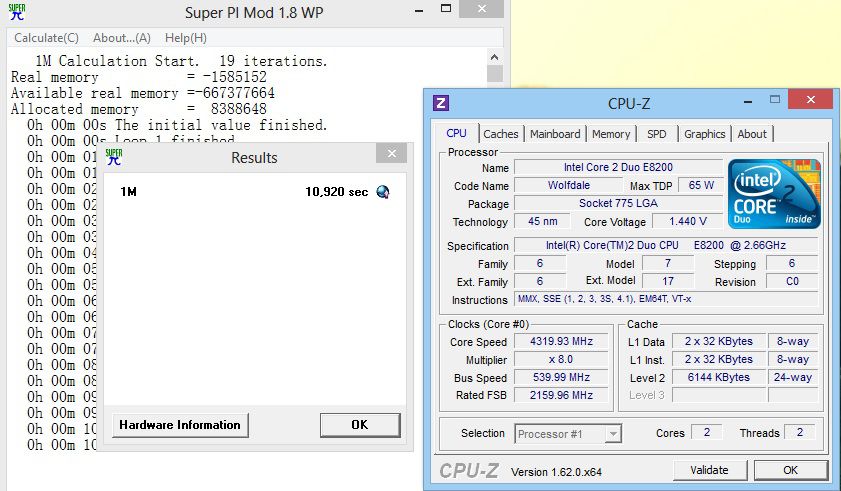Click the globe icon beside 10,920 sec
This screenshot has width=841, height=491.
pos(383,192)
